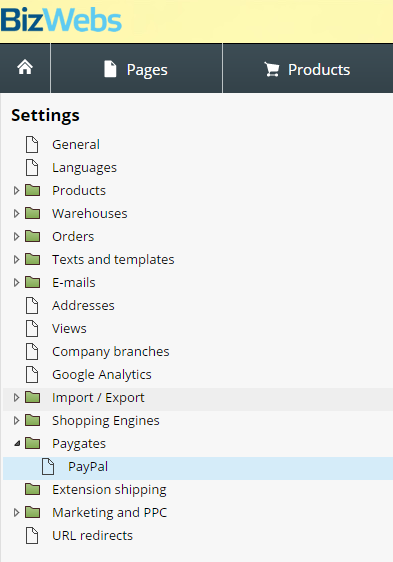Click Extension shipping folder icon
Viewport: 393px width, 562px height.
click(x=33, y=489)
